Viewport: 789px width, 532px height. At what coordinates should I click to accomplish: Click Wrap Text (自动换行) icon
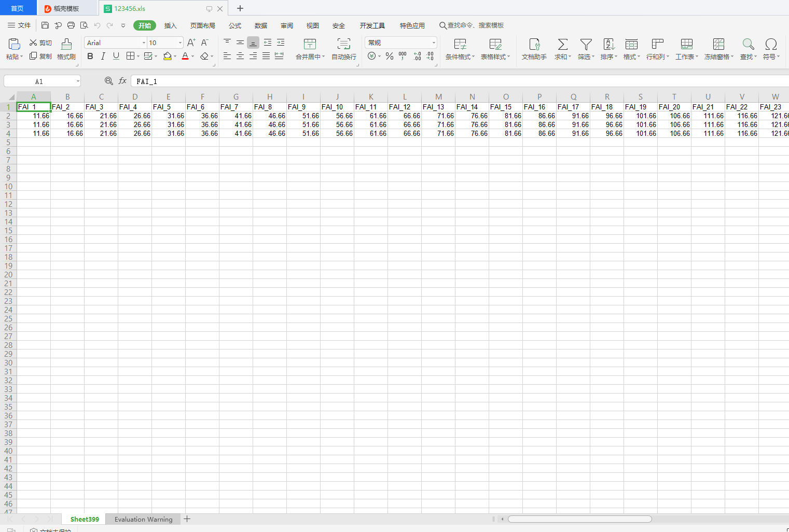point(344,44)
